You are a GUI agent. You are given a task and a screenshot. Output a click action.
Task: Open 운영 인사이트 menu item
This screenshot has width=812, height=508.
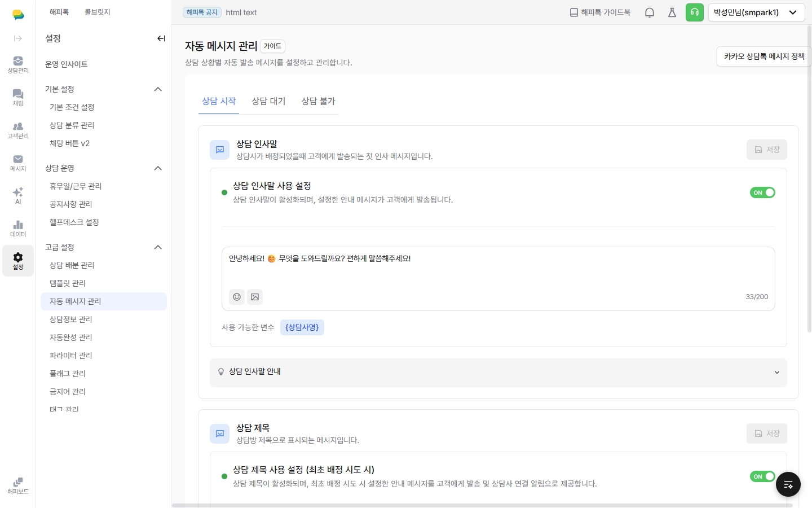click(67, 64)
